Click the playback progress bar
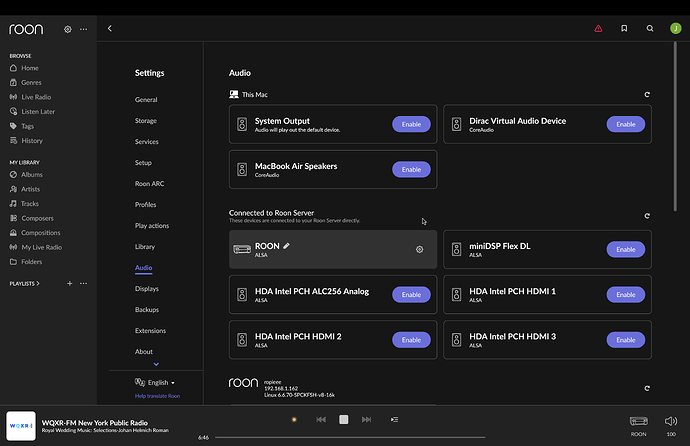 pos(350,438)
